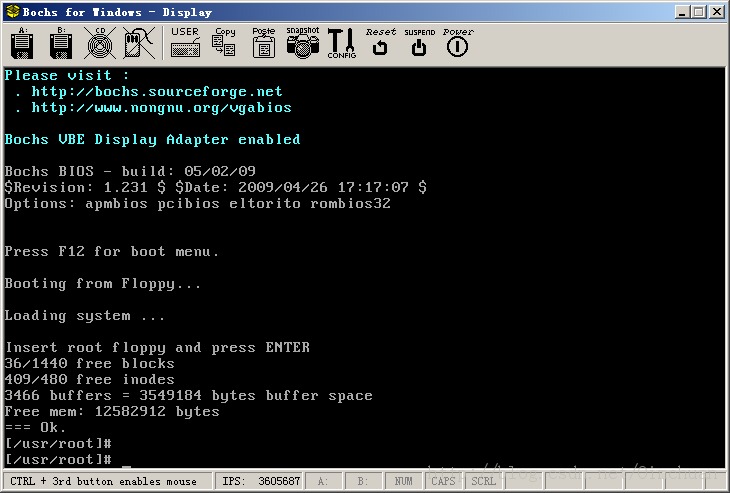This screenshot has height=493, width=730.
Task: Toggle the CD-ROM drive icon
Action: click(98, 44)
